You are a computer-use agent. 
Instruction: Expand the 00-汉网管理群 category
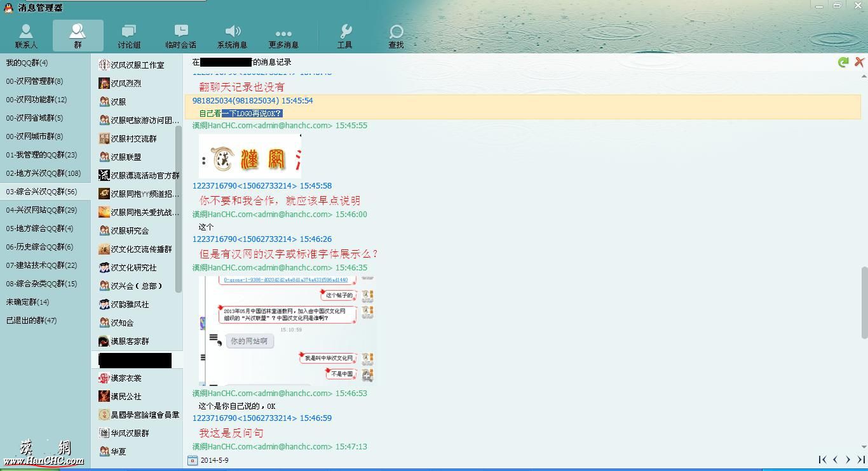click(x=34, y=81)
